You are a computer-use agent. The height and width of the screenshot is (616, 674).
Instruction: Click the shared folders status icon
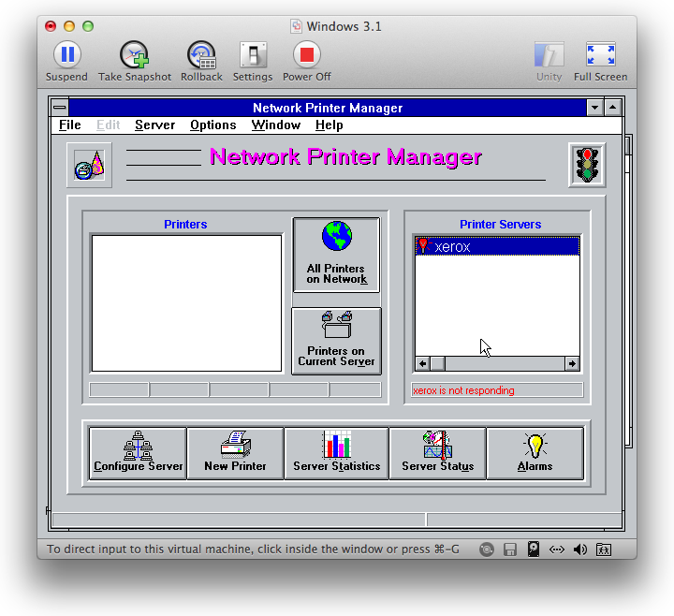[x=604, y=550]
